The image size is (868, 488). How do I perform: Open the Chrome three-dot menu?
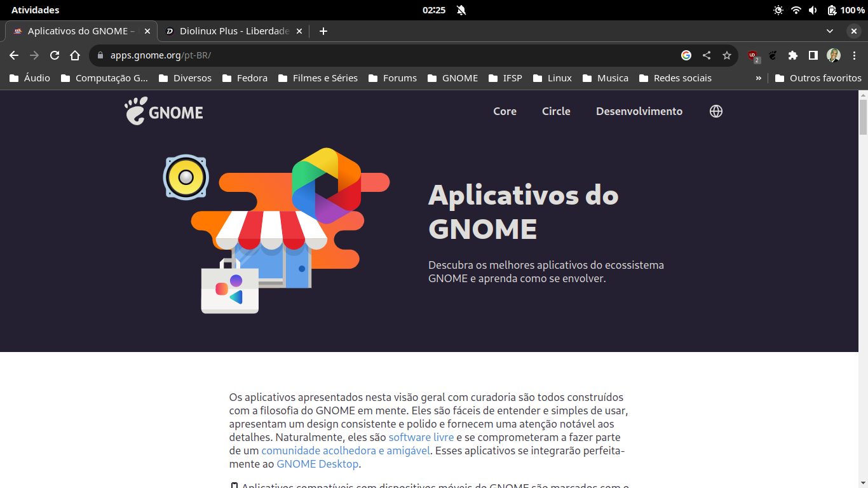click(854, 55)
